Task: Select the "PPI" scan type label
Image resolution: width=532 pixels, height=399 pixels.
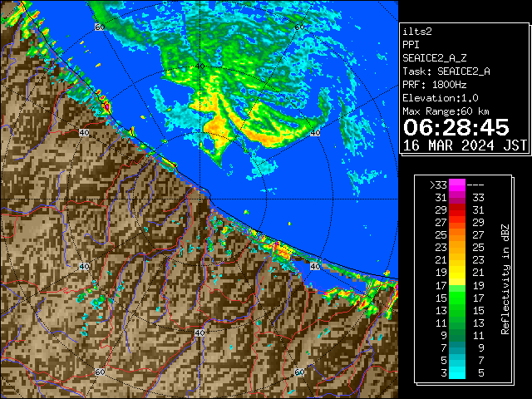Action: point(411,45)
